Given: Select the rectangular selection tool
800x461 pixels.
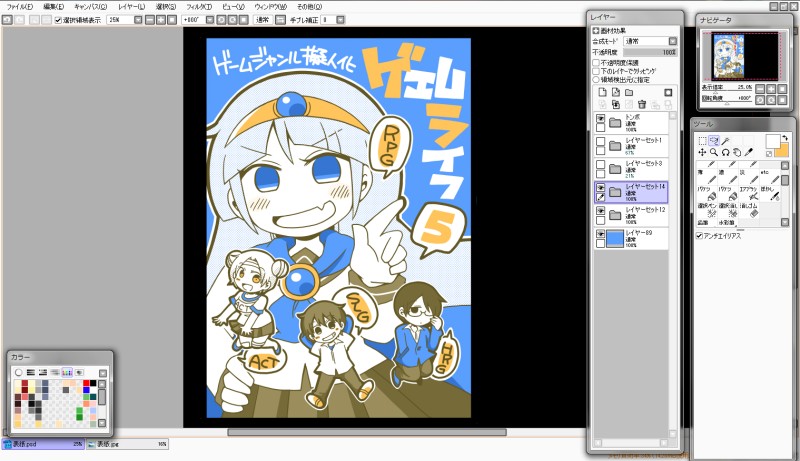Looking at the screenshot, I should pyautogui.click(x=703, y=141).
